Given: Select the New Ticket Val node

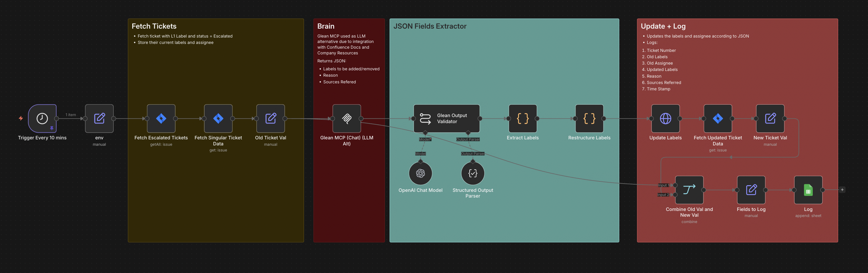Looking at the screenshot, I should 770,118.
